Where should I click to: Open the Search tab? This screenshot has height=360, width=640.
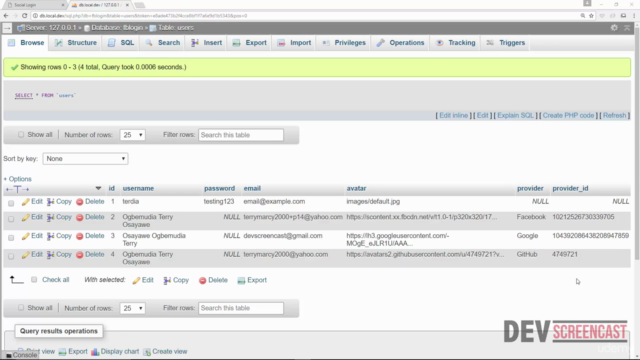pos(163,42)
